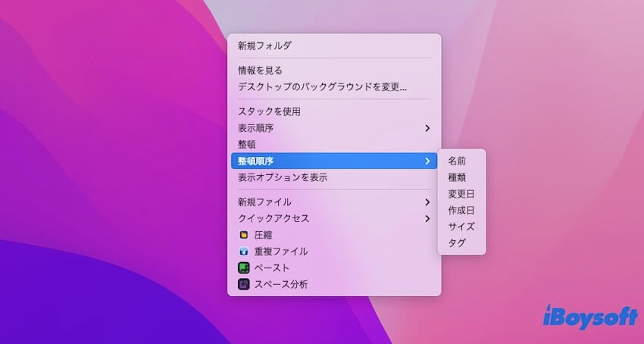Open 表示オプションを表示
Screen dimensions: 644x344
click(282, 177)
